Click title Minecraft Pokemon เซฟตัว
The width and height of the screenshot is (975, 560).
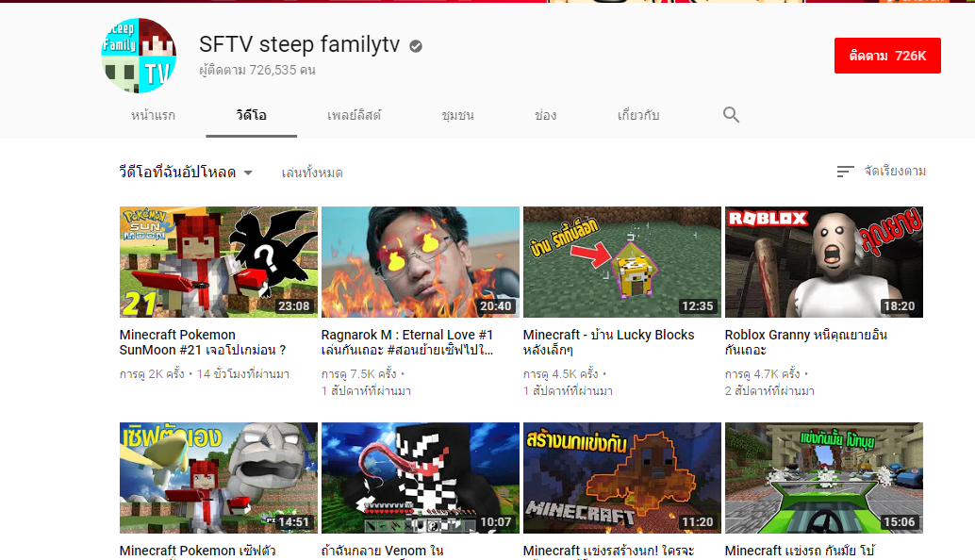[198, 551]
